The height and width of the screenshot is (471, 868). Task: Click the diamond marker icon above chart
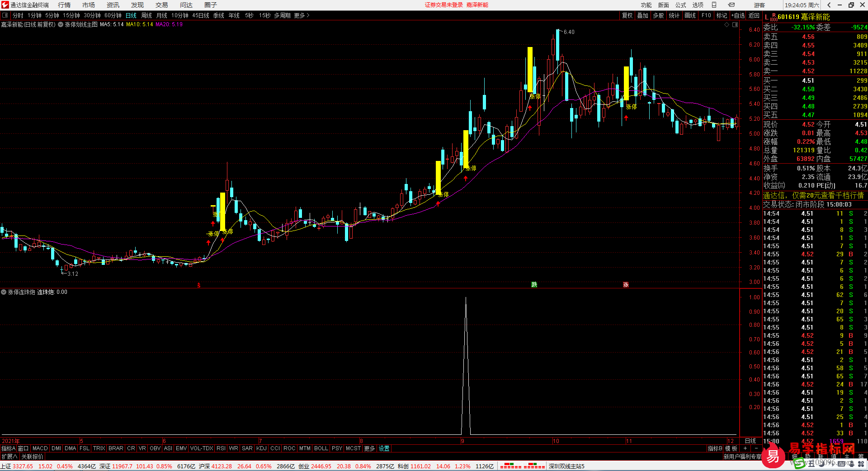[727, 25]
